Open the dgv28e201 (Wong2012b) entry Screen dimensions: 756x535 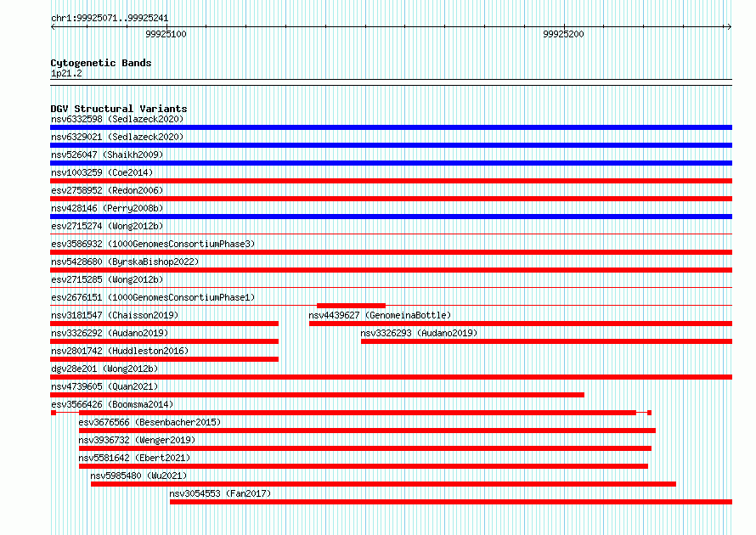[x=104, y=369]
